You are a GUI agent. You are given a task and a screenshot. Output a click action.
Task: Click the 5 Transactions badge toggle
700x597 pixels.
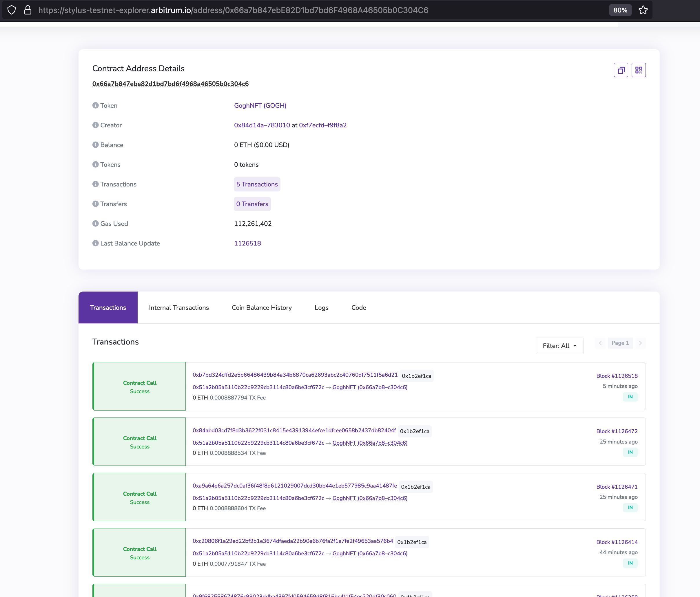(257, 184)
